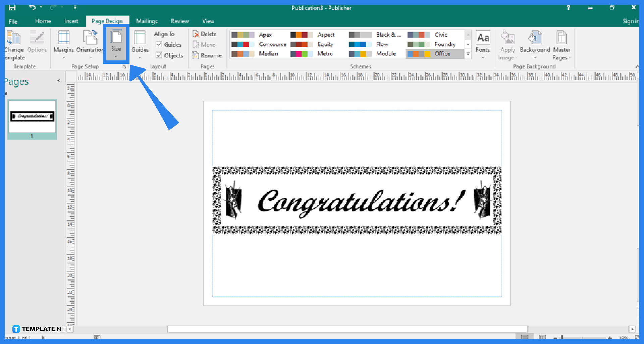Switch to the Mailings tab

[x=147, y=21]
